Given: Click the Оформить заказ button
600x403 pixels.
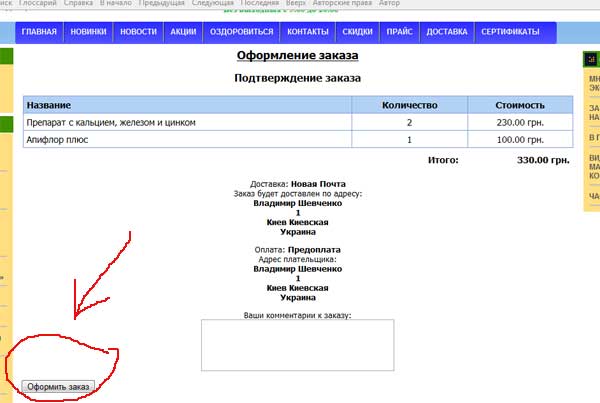Looking at the screenshot, I should point(58,387).
